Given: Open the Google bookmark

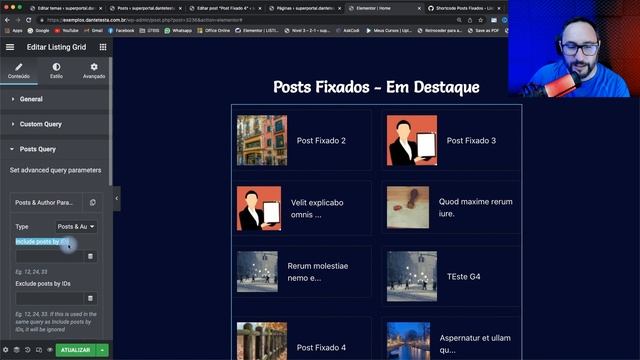Looking at the screenshot, I should point(38,31).
